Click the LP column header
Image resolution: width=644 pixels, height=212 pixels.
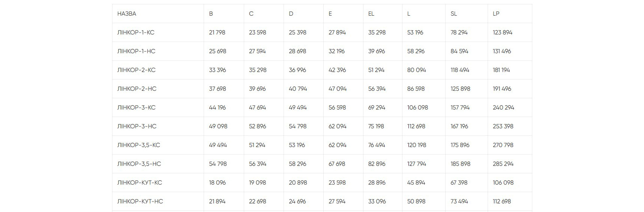click(x=496, y=14)
